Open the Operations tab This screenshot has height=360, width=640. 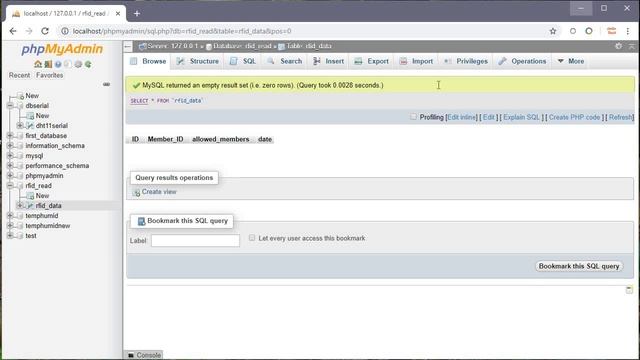tap(522, 61)
